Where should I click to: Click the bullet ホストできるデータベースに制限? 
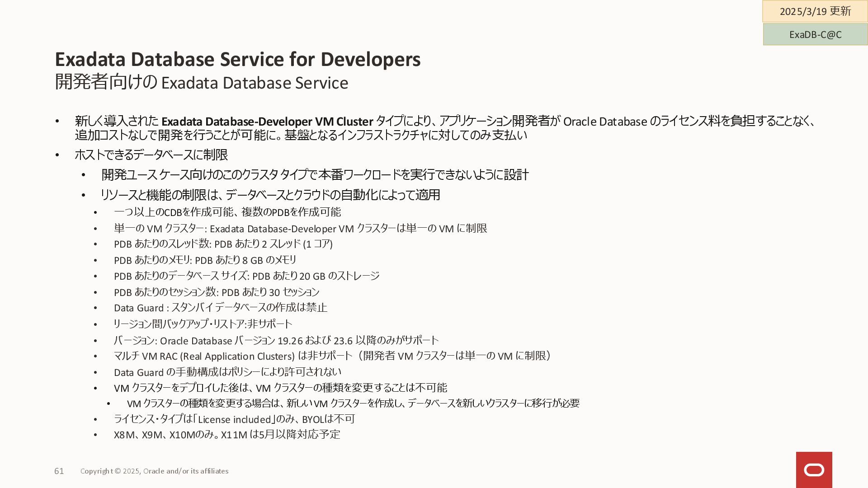pyautogui.click(x=151, y=155)
